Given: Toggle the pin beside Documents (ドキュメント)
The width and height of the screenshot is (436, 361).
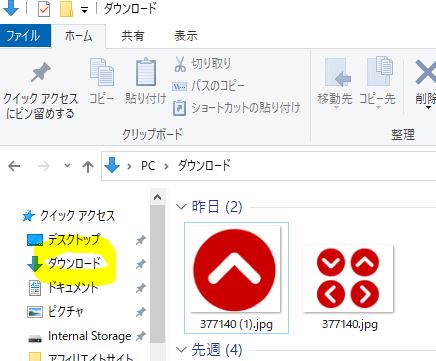Looking at the screenshot, I should point(141,288).
